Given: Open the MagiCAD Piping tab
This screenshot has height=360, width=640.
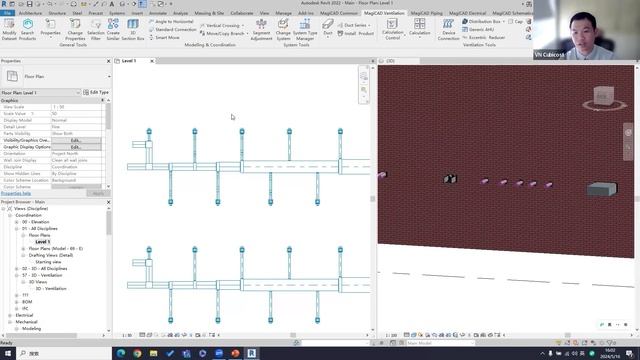Looking at the screenshot, I should point(427,13).
